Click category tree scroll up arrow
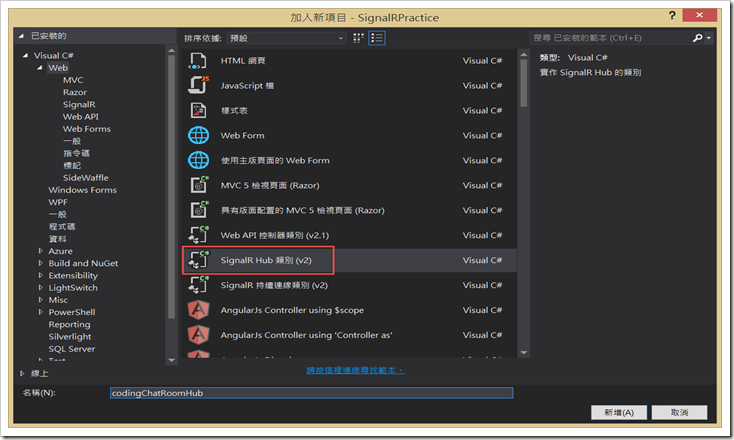Viewport: 734px width, 440px height. [171, 51]
